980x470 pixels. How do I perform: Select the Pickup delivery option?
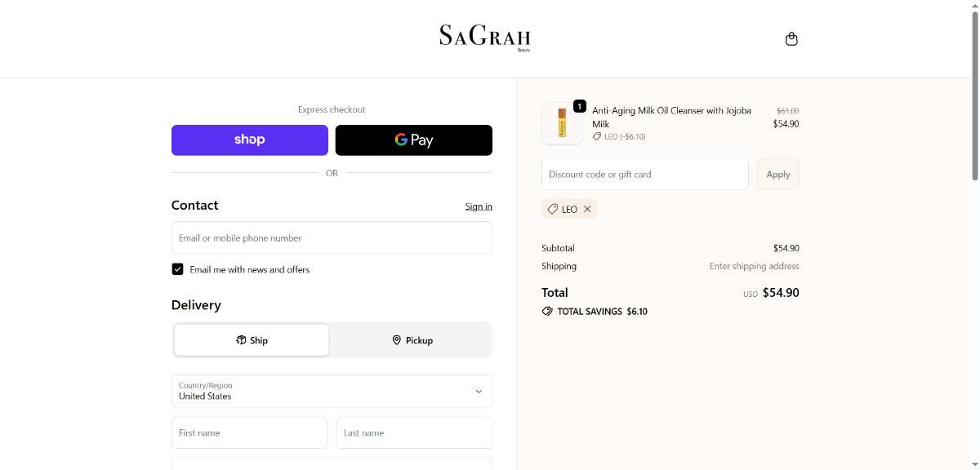412,340
